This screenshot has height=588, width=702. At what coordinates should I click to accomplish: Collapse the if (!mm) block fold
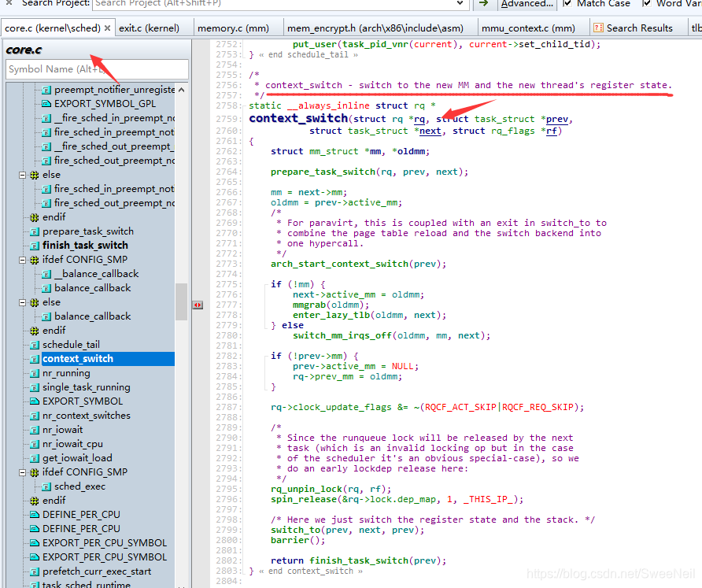[268, 285]
